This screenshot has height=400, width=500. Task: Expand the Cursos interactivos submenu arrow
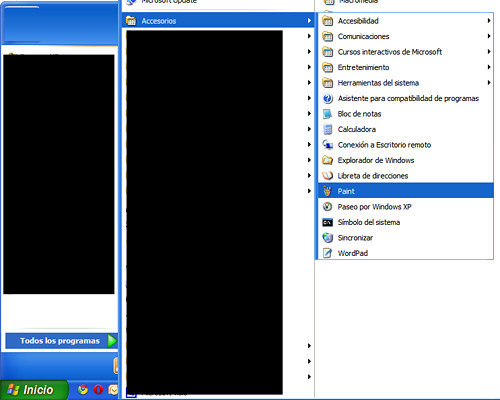pyautogui.click(x=489, y=52)
